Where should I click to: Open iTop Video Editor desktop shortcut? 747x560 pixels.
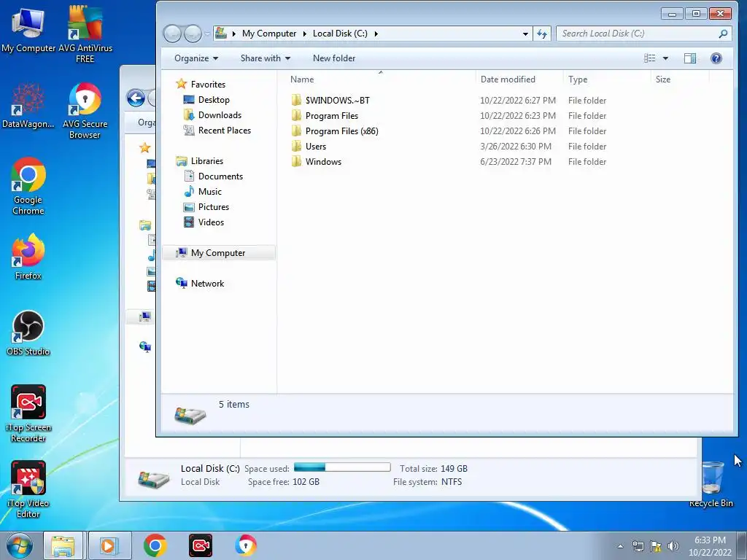point(28,489)
